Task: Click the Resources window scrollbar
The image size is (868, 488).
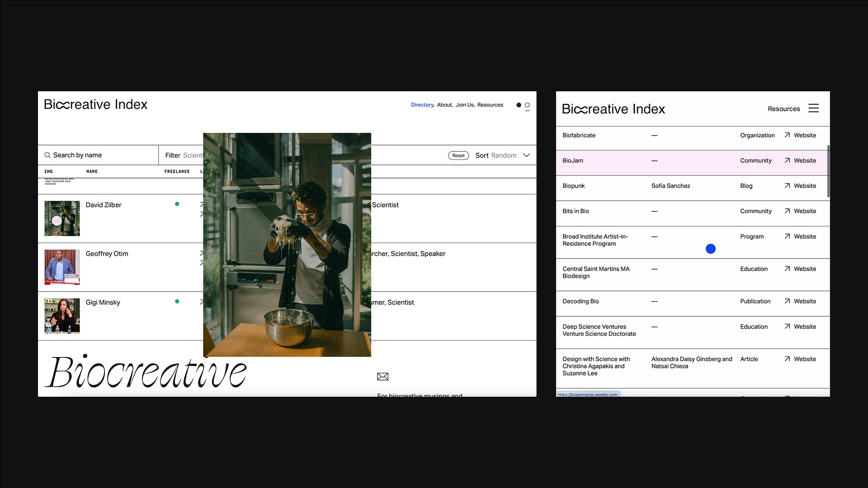Action: 828,171
